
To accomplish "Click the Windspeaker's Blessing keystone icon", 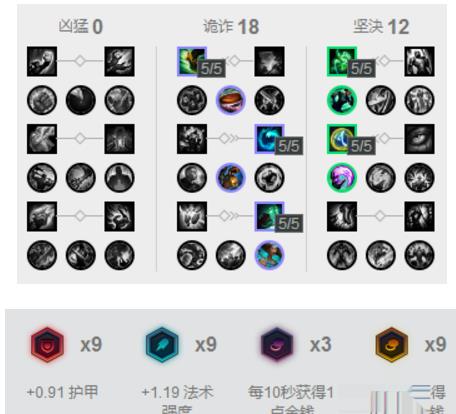I will pyautogui.click(x=269, y=255).
